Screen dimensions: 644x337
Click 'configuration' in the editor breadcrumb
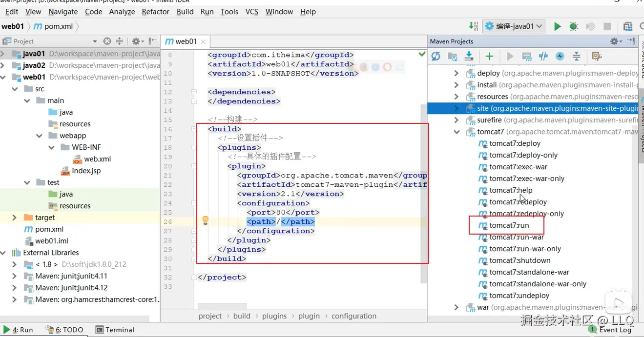click(x=354, y=316)
